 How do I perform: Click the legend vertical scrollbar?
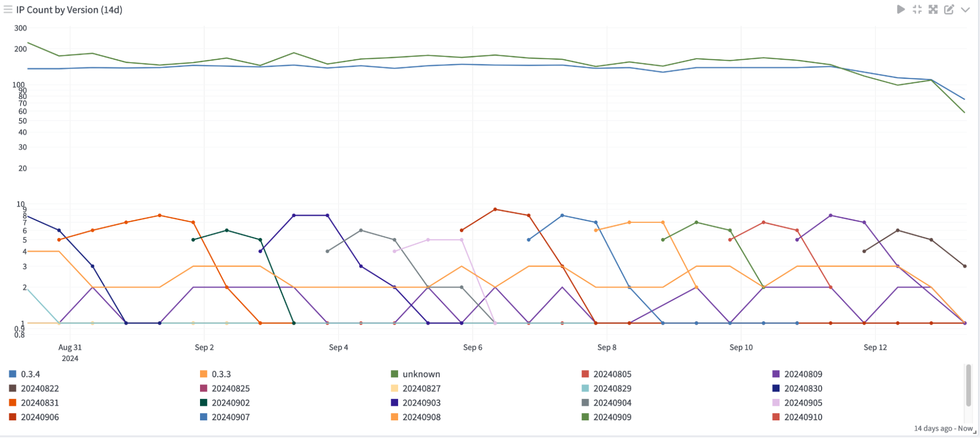tap(968, 385)
